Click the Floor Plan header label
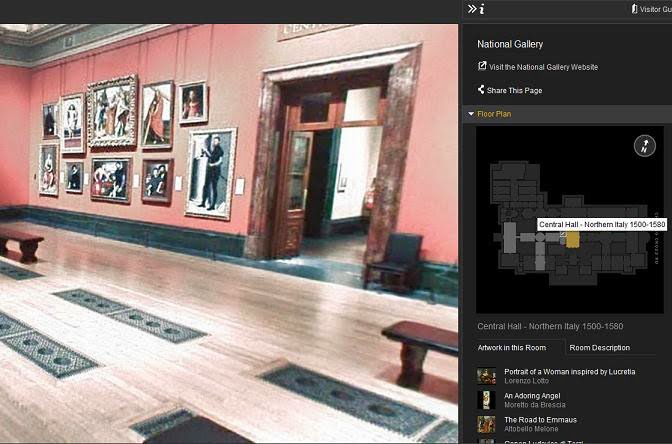The image size is (672, 444). (x=494, y=114)
